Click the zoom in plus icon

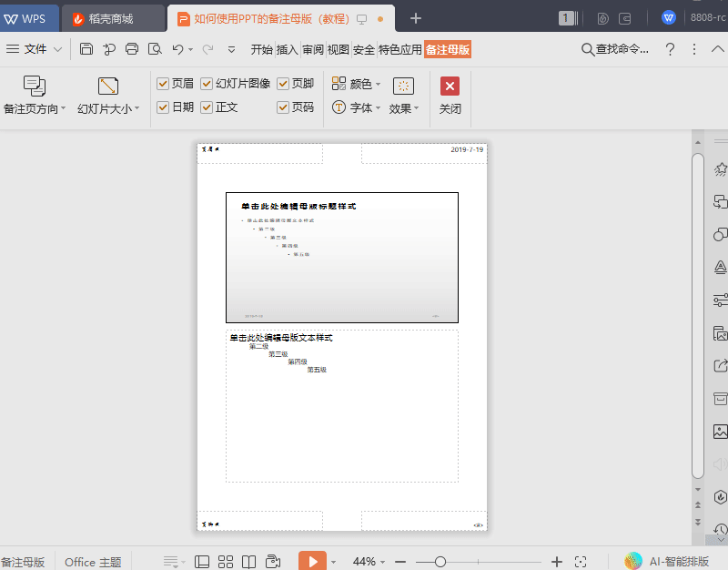tap(557, 562)
